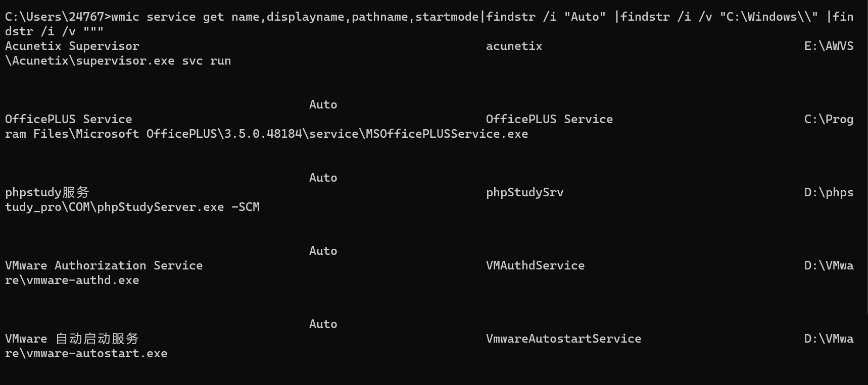
Task: Click the phpstudy服务 display name
Action: (47, 192)
